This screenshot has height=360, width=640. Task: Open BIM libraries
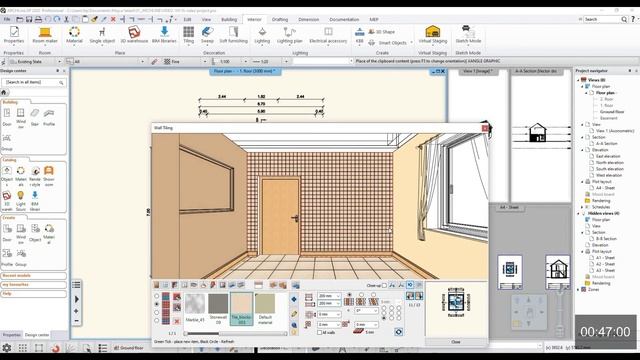tap(164, 35)
